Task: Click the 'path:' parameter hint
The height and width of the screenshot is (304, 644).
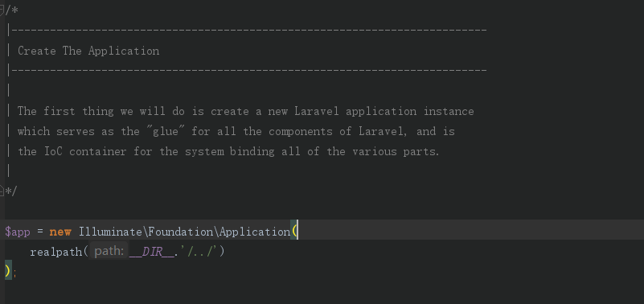Action: pos(109,252)
